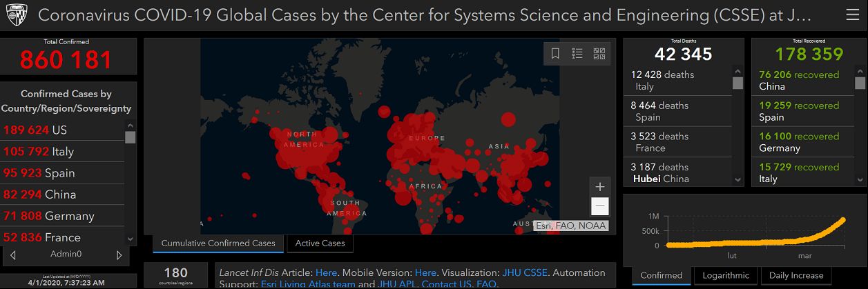Click the dashboard title in header

(424, 16)
